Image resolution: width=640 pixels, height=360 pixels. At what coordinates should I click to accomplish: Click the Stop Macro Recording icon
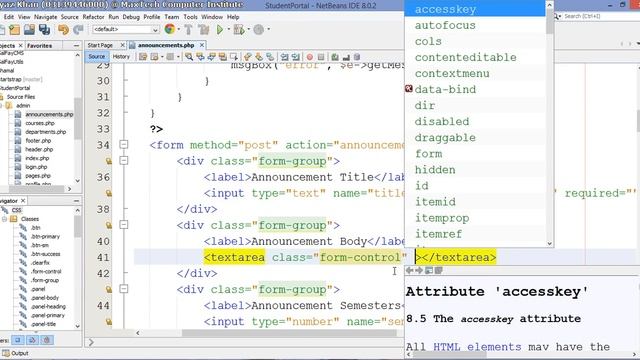click(321, 57)
